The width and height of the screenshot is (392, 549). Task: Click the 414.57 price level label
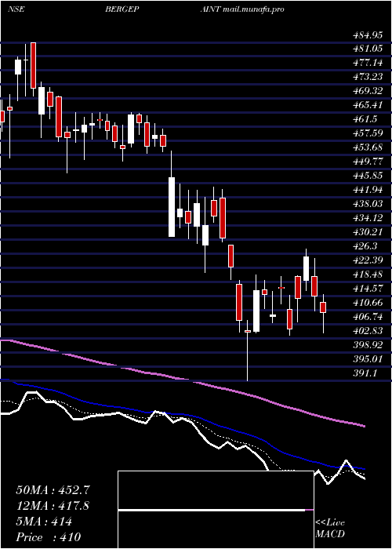pos(367,288)
